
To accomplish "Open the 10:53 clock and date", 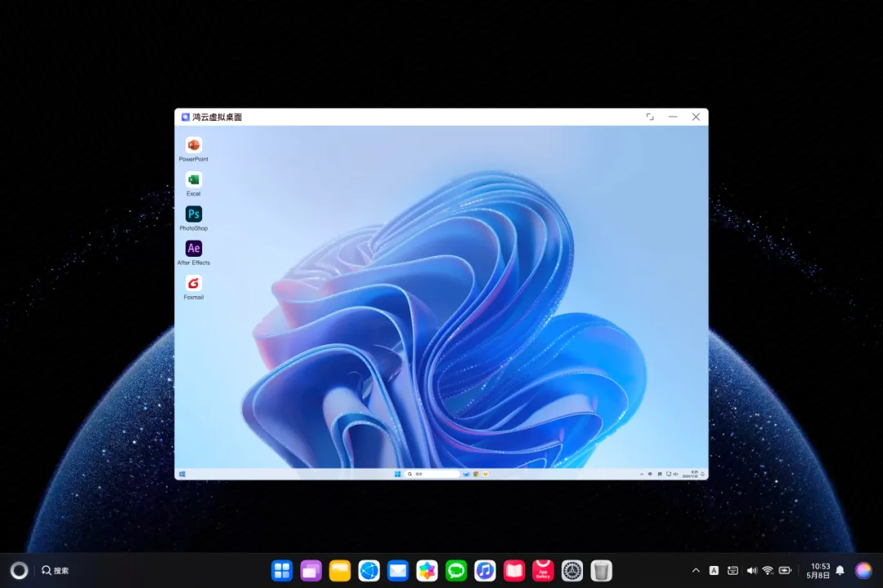I will tap(818, 571).
